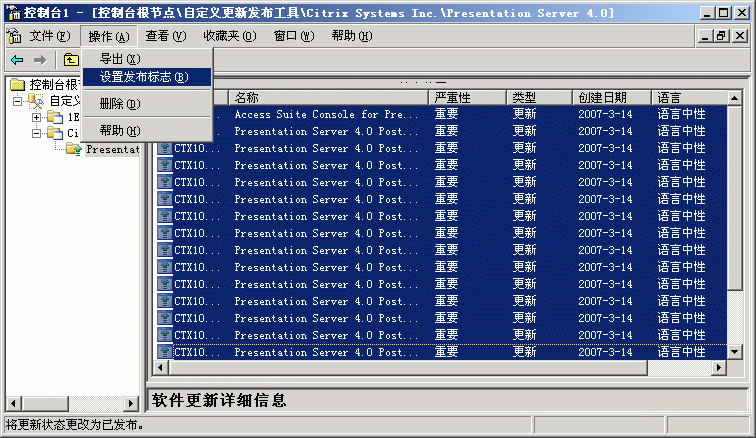Image resolution: width=756 pixels, height=438 pixels.
Task: Select the Presentat... folder node in tree
Action: [111, 149]
